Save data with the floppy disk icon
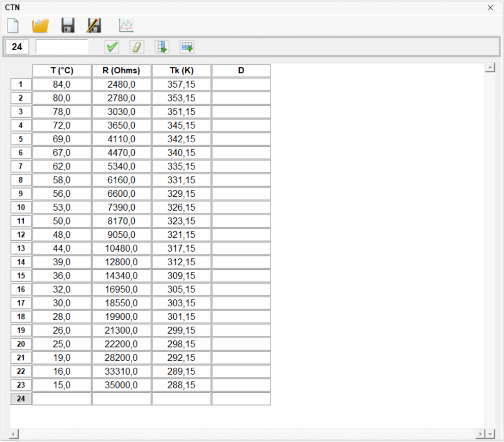Viewport: 504px width, 442px height. (x=67, y=26)
